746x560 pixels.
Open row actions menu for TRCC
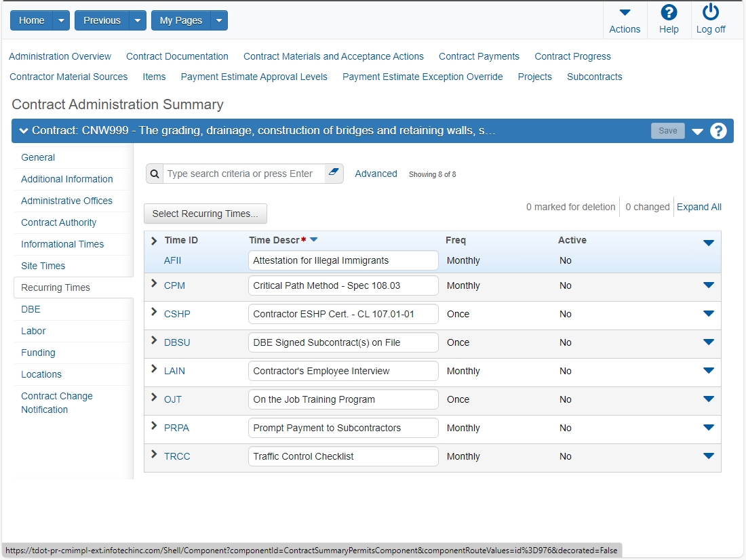pos(709,456)
